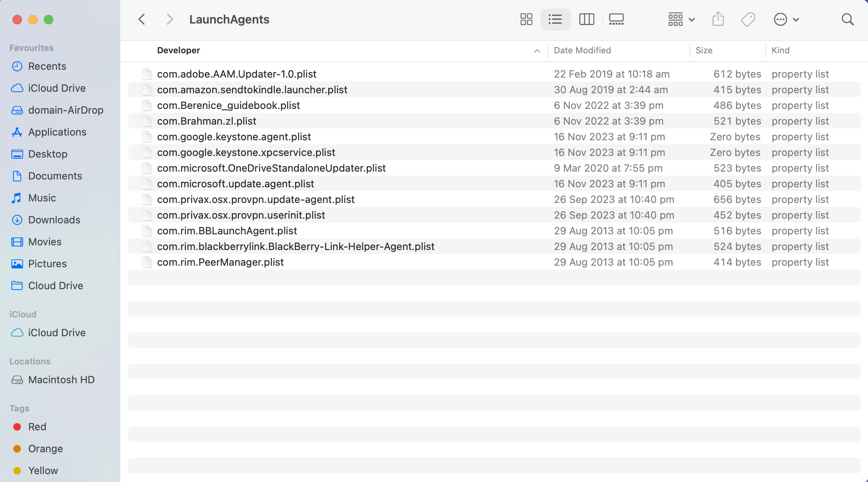The width and height of the screenshot is (868, 482).
Task: Open Downloads from the sidebar
Action: [54, 220]
